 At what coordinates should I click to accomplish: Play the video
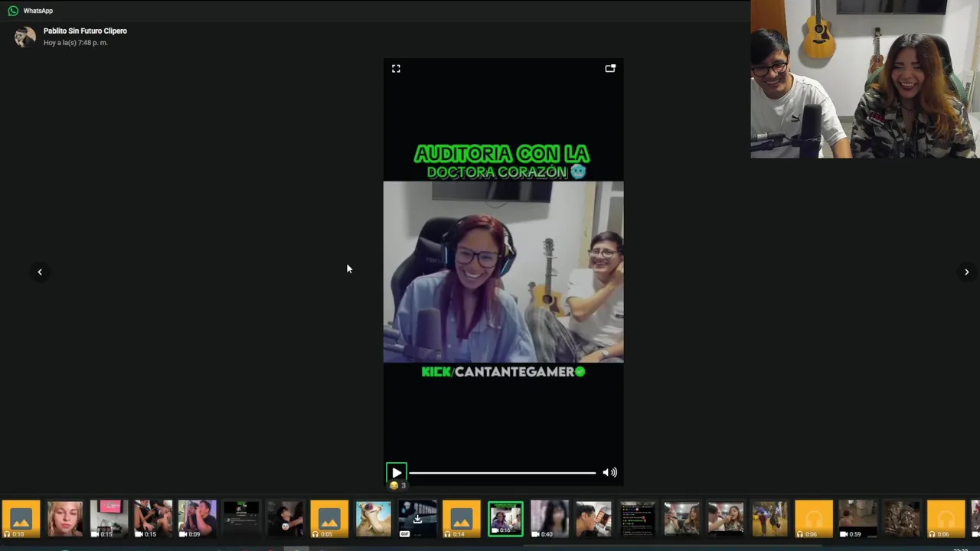coord(396,472)
